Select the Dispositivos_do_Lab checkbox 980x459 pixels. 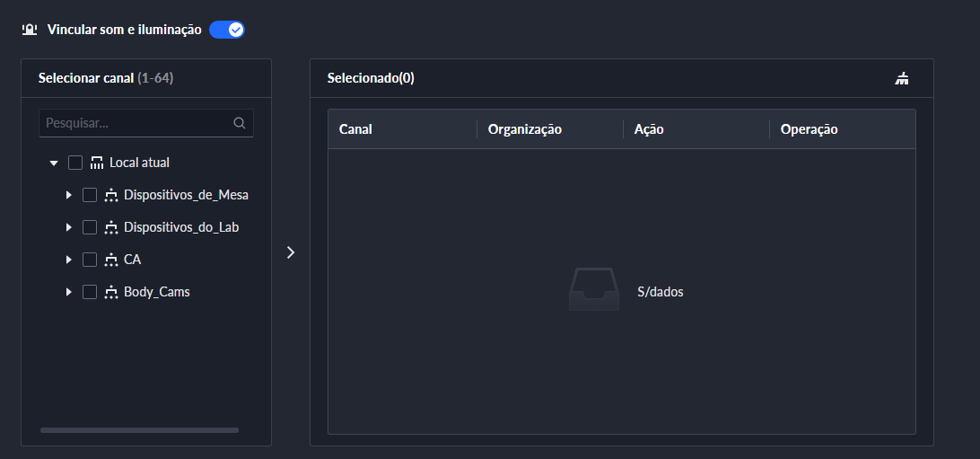coord(90,227)
